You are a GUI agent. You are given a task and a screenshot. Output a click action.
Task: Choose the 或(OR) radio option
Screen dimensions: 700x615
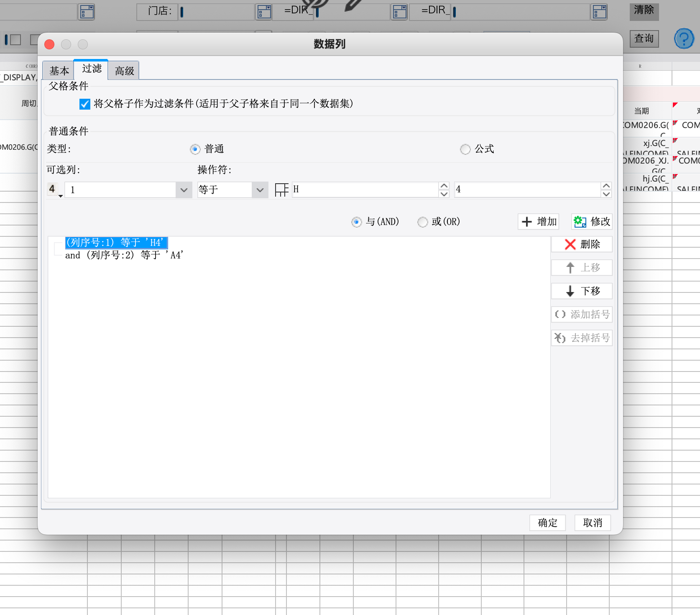pyautogui.click(x=422, y=222)
